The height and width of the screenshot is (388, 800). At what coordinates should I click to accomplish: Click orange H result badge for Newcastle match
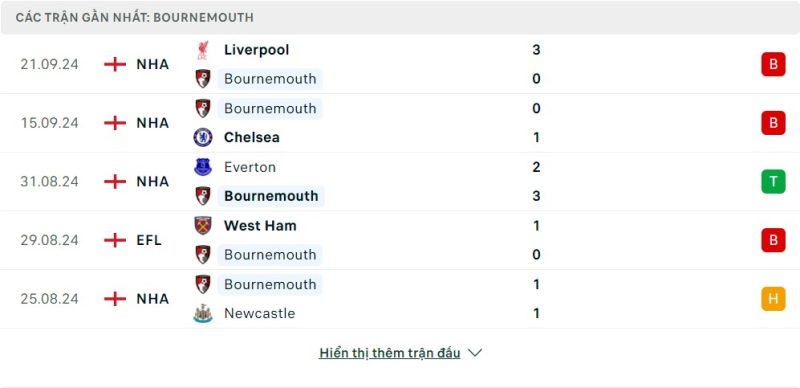[773, 299]
